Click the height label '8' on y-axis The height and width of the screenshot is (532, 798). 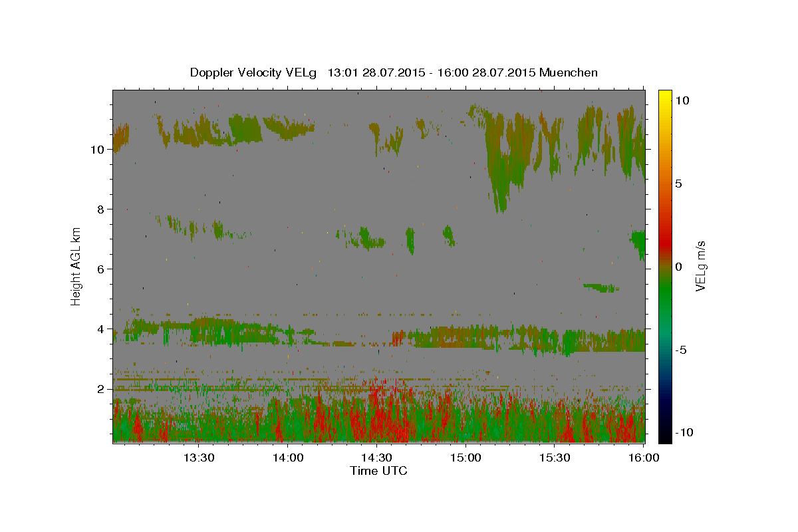[x=100, y=209]
